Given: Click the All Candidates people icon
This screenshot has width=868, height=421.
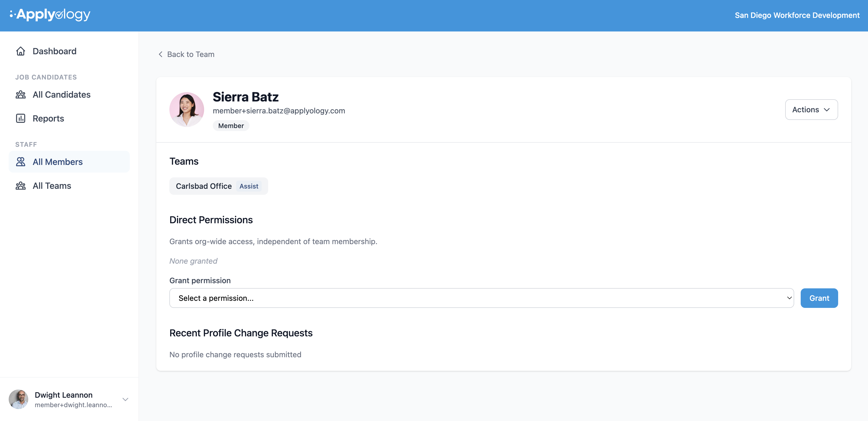Looking at the screenshot, I should point(21,95).
